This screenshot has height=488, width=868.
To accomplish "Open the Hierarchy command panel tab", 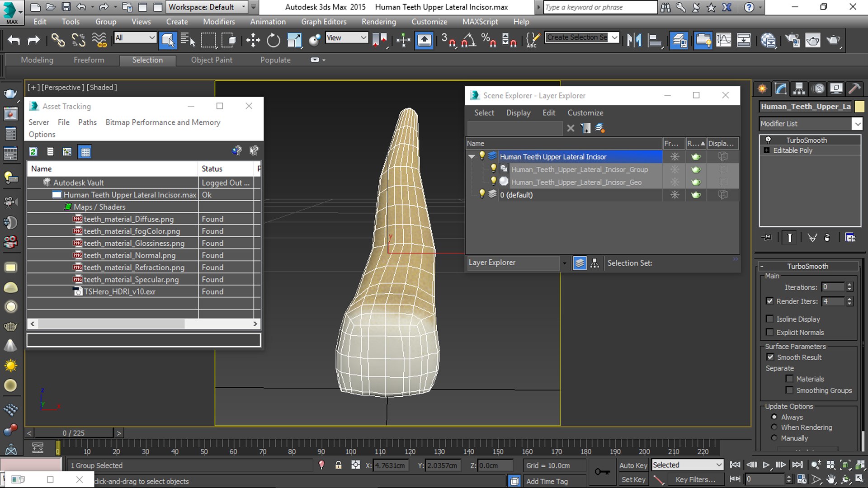I will pos(799,89).
